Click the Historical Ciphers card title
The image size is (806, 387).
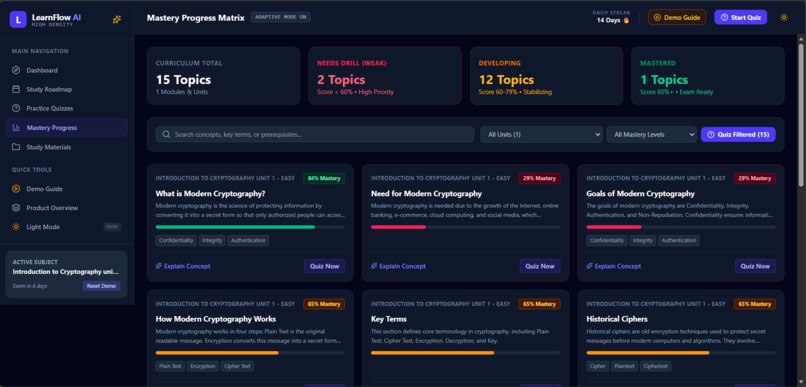point(617,319)
